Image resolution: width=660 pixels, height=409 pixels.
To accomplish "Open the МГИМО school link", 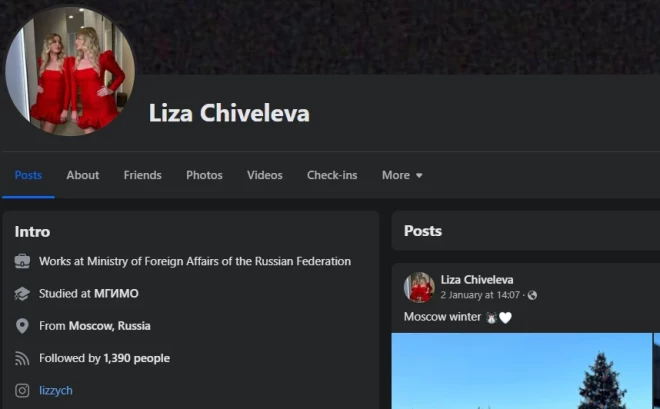I will click(x=116, y=294).
